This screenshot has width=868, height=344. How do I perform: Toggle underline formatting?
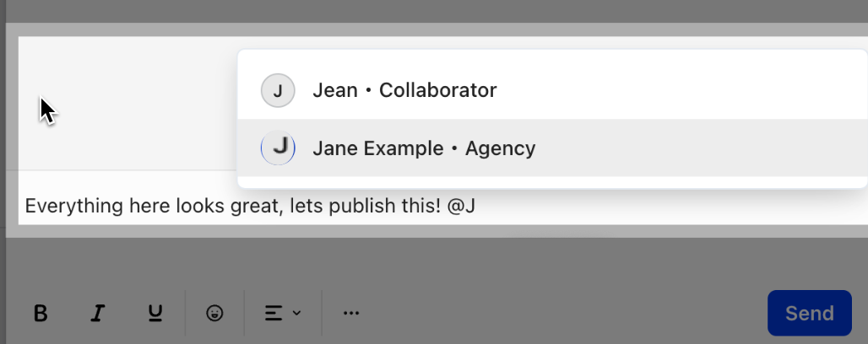tap(155, 313)
